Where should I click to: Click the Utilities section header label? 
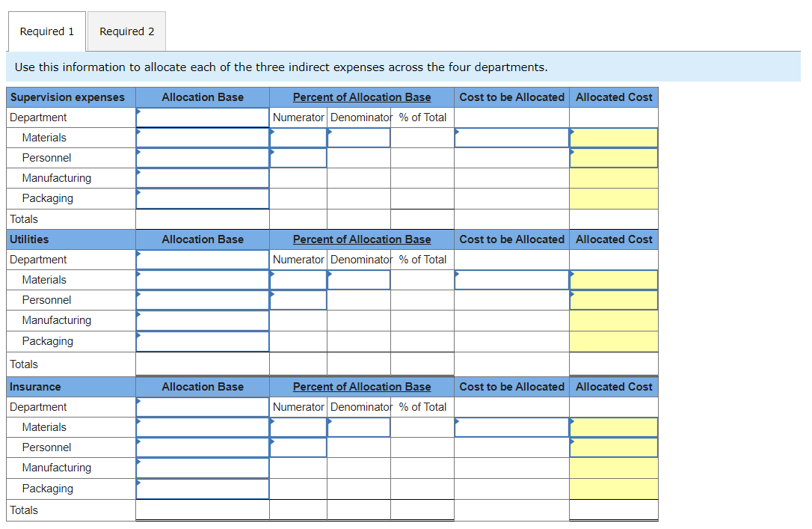(x=29, y=239)
